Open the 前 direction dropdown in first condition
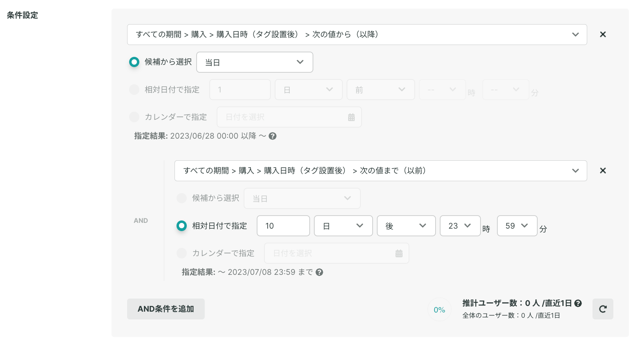The height and width of the screenshot is (346, 644). 381,90
